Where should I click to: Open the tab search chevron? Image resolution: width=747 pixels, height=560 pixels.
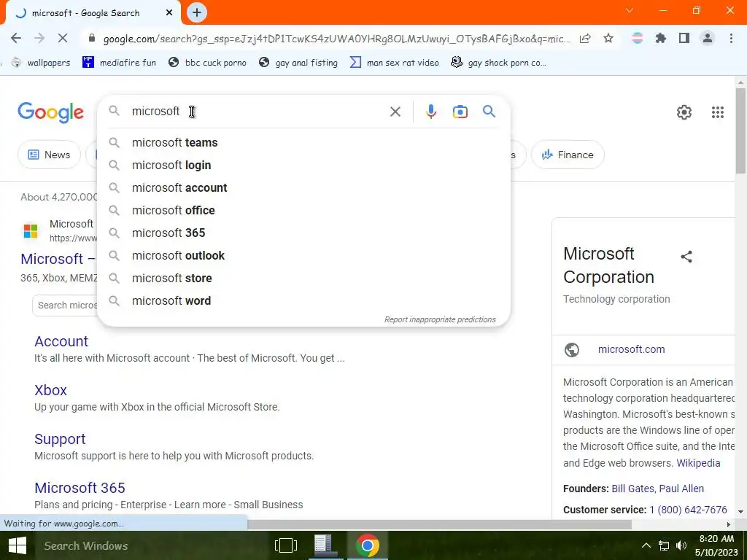(x=630, y=10)
